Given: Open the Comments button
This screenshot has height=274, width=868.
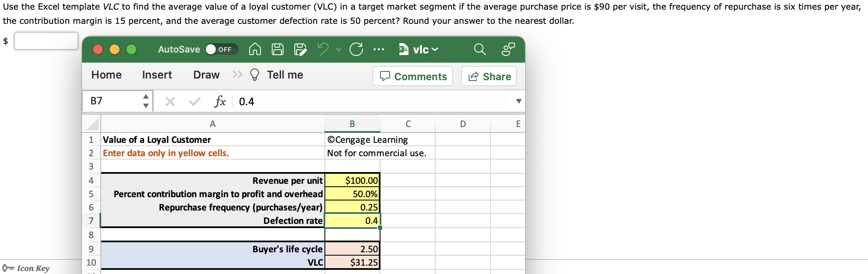Looking at the screenshot, I should pyautogui.click(x=413, y=76).
